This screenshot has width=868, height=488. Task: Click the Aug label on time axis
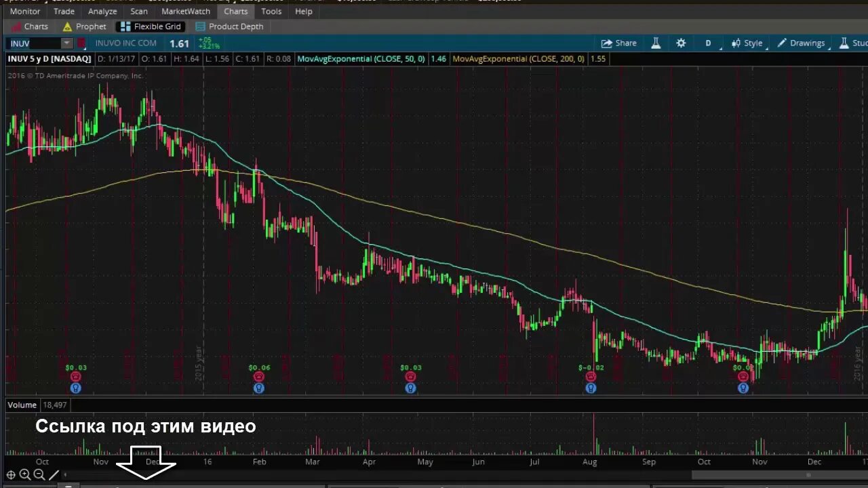pos(589,462)
